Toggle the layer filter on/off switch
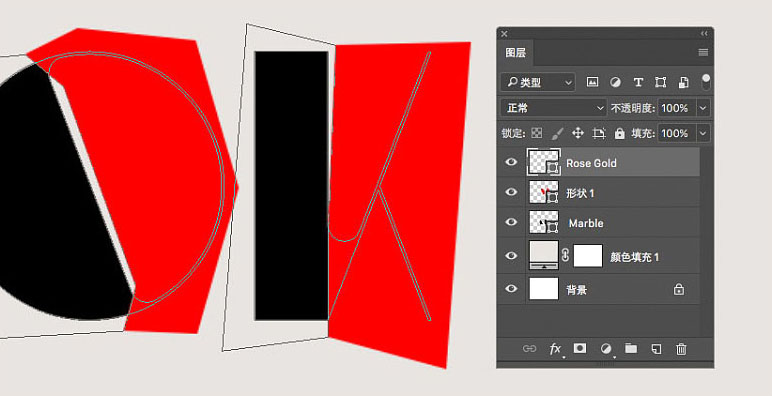The image size is (772, 396). click(706, 82)
